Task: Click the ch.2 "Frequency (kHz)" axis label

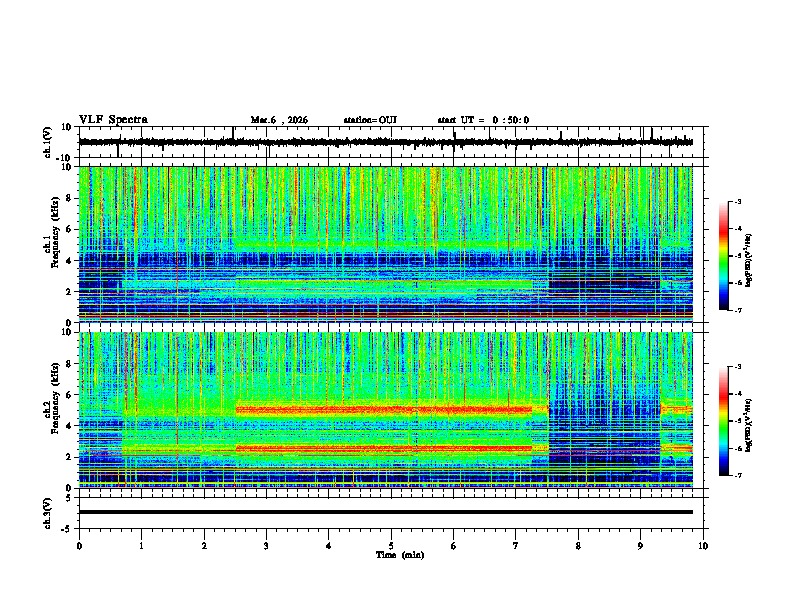Action: 55,398
